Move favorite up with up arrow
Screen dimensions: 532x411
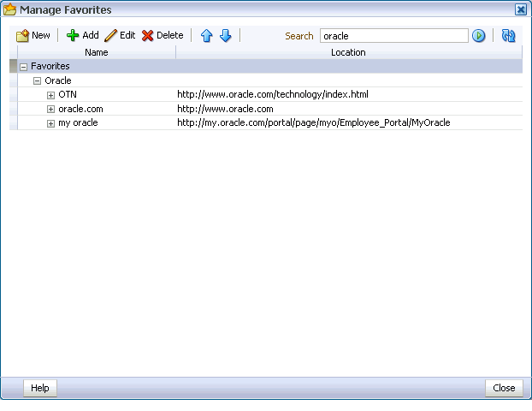click(206, 36)
